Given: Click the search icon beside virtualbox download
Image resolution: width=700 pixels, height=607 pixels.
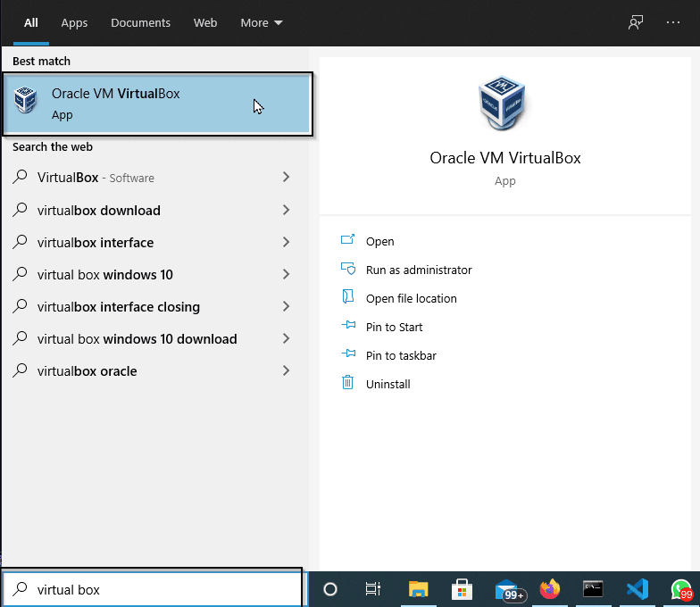Looking at the screenshot, I should coord(20,209).
